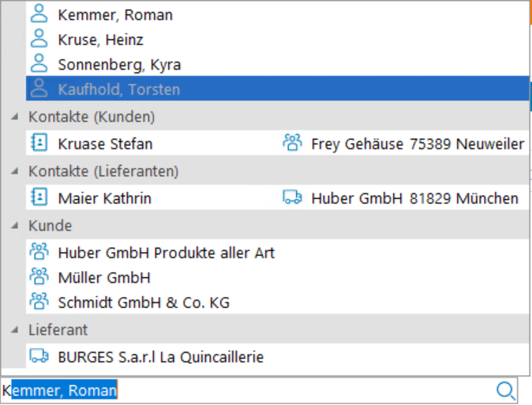The height and width of the screenshot is (405, 532).
Task: Collapse the Kunde group
Action: pyautogui.click(x=15, y=226)
